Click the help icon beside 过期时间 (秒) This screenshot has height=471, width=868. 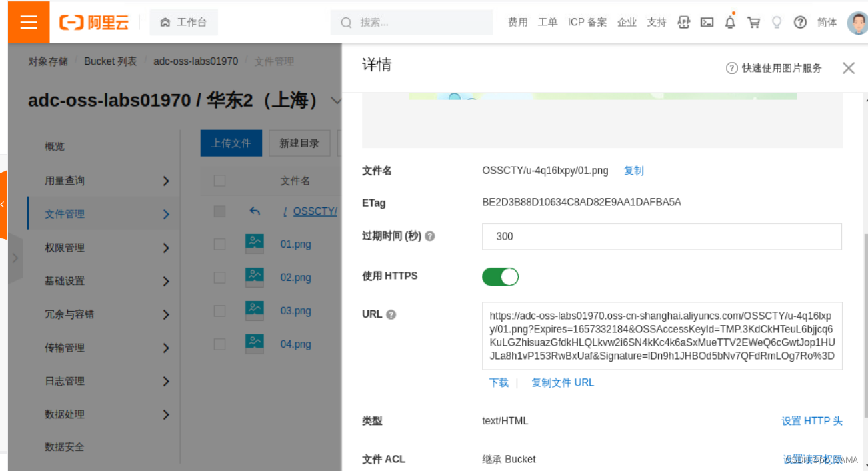pyautogui.click(x=429, y=235)
